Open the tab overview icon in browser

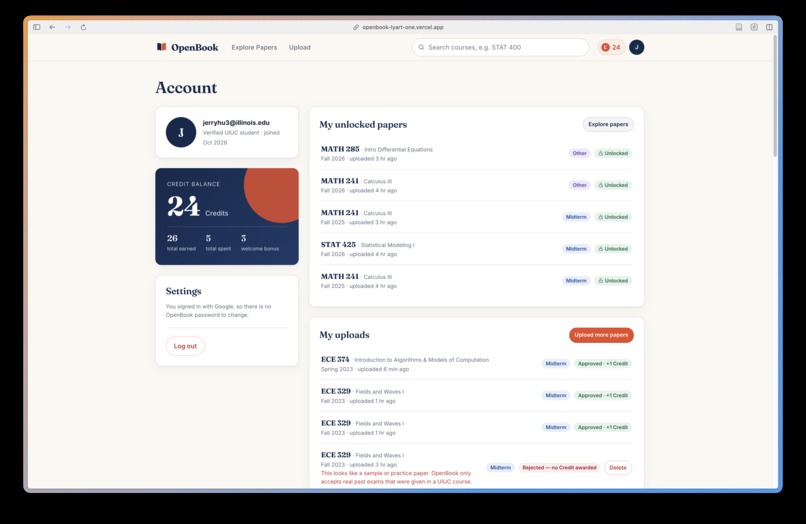(x=769, y=27)
